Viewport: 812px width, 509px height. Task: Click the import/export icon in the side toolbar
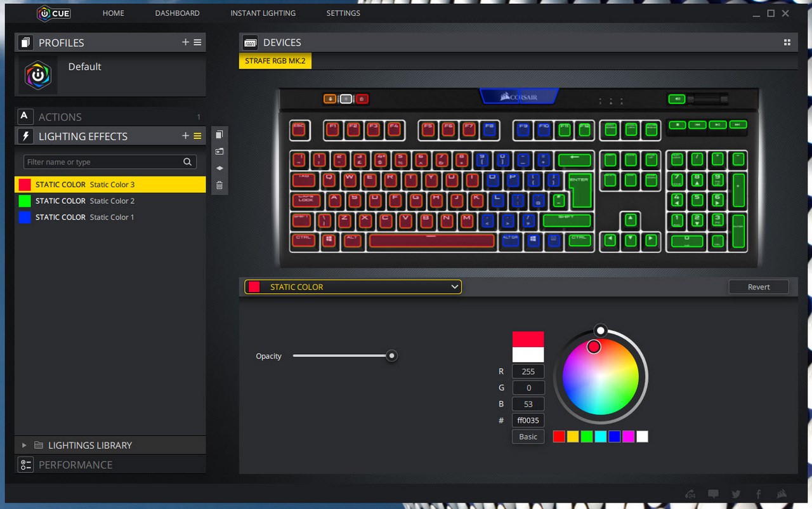[219, 152]
